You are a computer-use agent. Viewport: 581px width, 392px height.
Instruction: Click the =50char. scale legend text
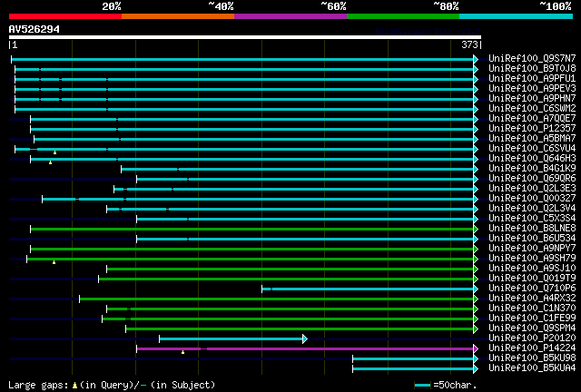pyautogui.click(x=455, y=385)
